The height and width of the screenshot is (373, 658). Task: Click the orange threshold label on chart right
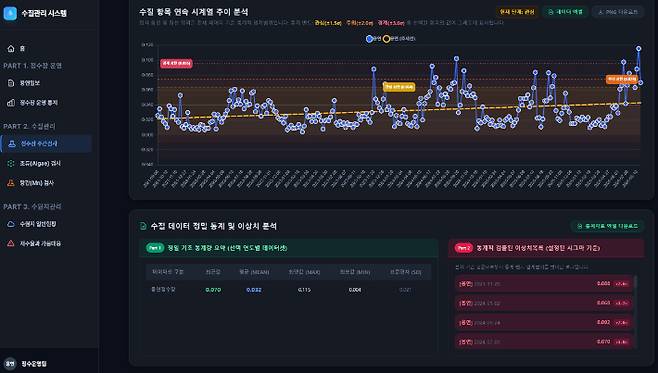pyautogui.click(x=622, y=79)
